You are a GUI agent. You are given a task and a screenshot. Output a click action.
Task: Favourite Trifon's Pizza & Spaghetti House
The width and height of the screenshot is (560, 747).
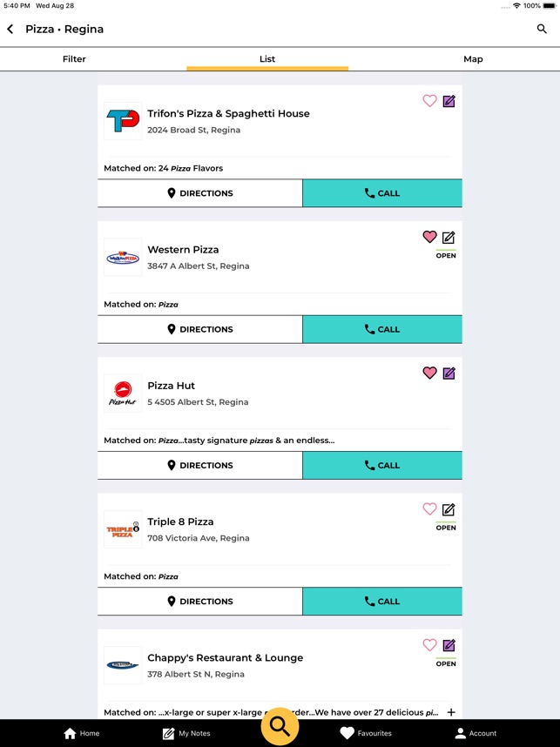coord(429,101)
